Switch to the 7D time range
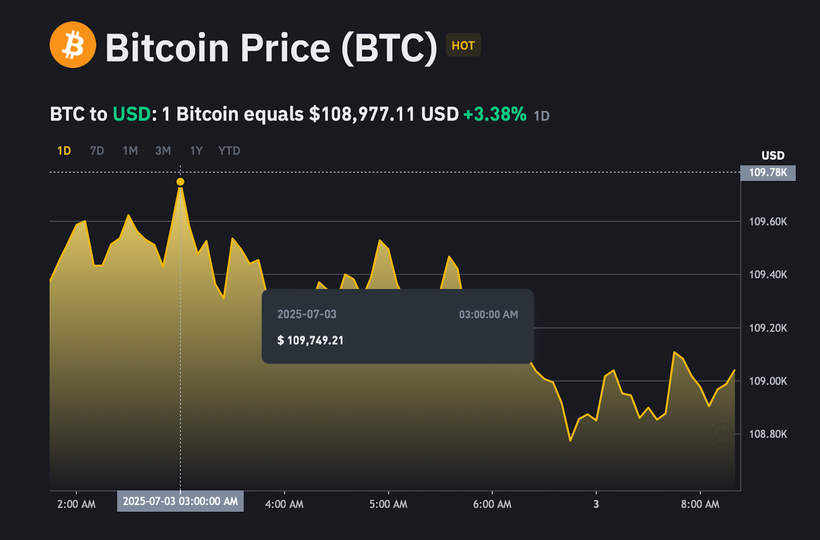The width and height of the screenshot is (820, 540). coord(97,151)
